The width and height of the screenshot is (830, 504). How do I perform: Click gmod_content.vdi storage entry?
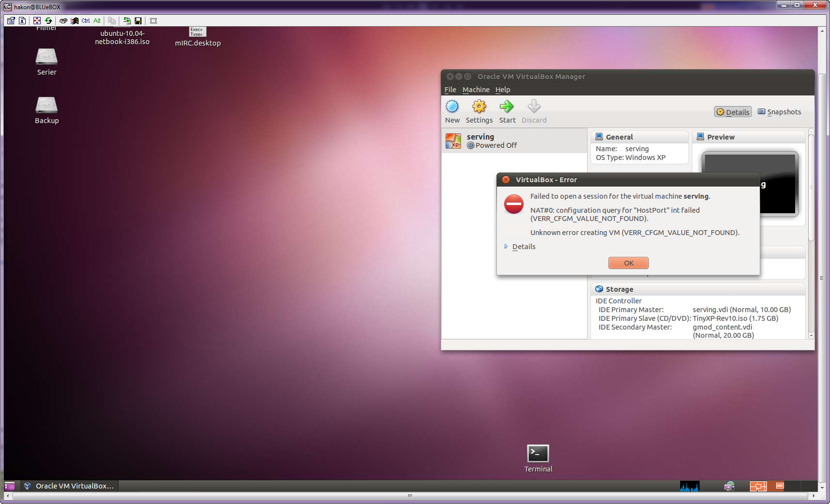click(x=723, y=331)
